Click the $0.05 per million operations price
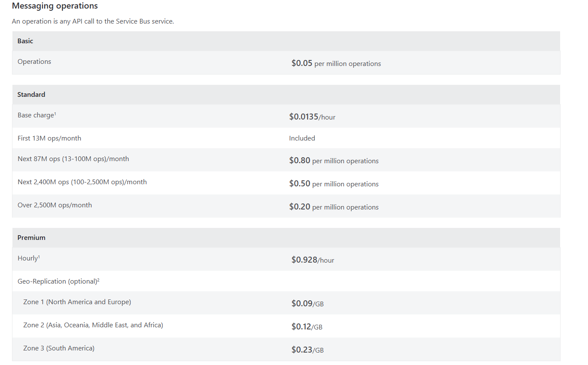Viewport: 588px width, 365px height. click(336, 63)
